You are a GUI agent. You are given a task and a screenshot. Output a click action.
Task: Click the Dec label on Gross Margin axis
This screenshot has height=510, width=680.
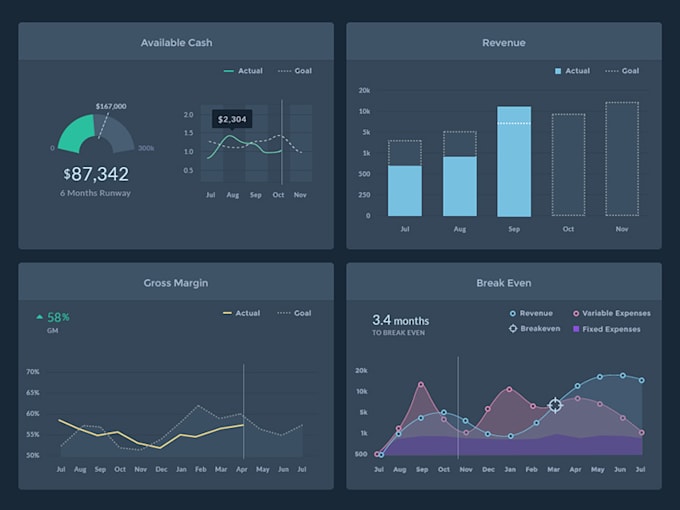[x=161, y=469]
